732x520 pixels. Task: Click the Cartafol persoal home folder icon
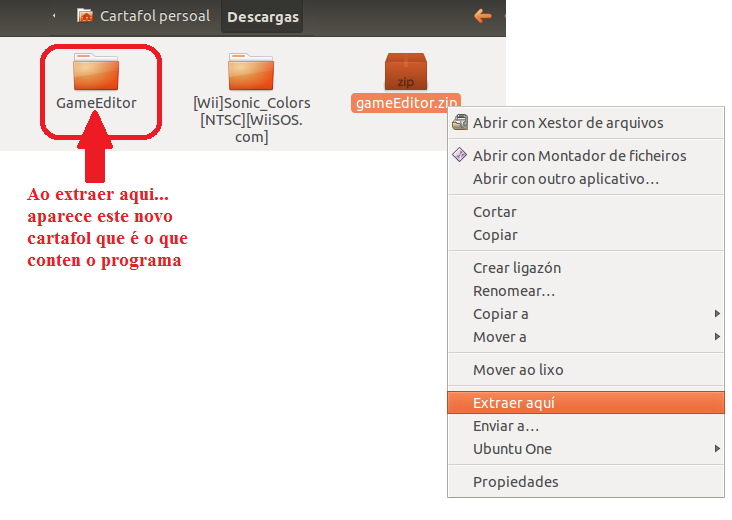pos(86,16)
